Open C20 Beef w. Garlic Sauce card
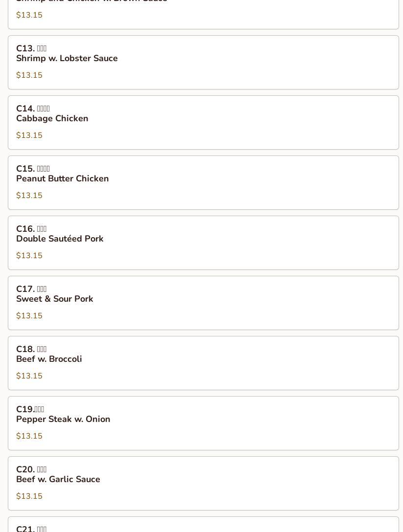This screenshot has width=403, height=532. point(203,483)
